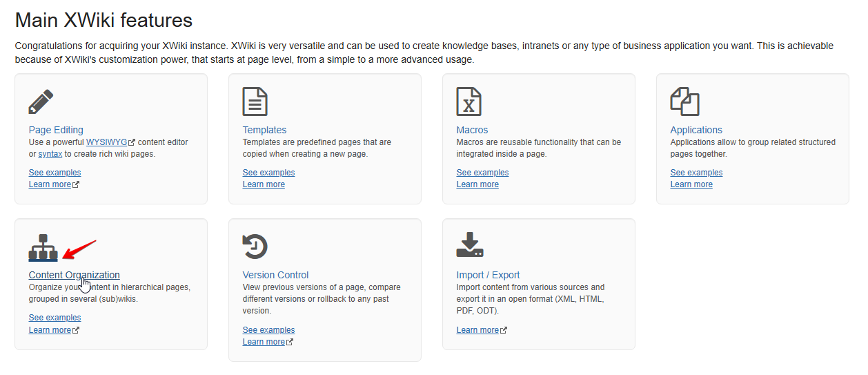See examples for Page Editing

(55, 173)
